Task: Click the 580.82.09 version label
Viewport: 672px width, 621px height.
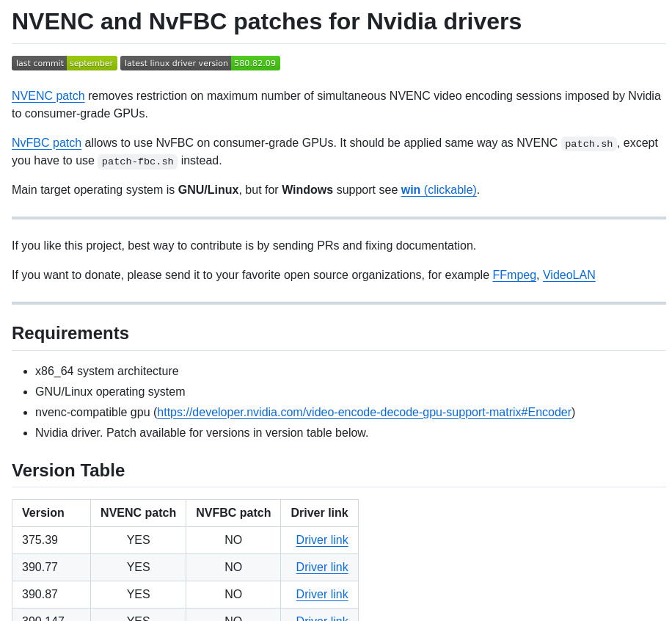Action: (255, 63)
